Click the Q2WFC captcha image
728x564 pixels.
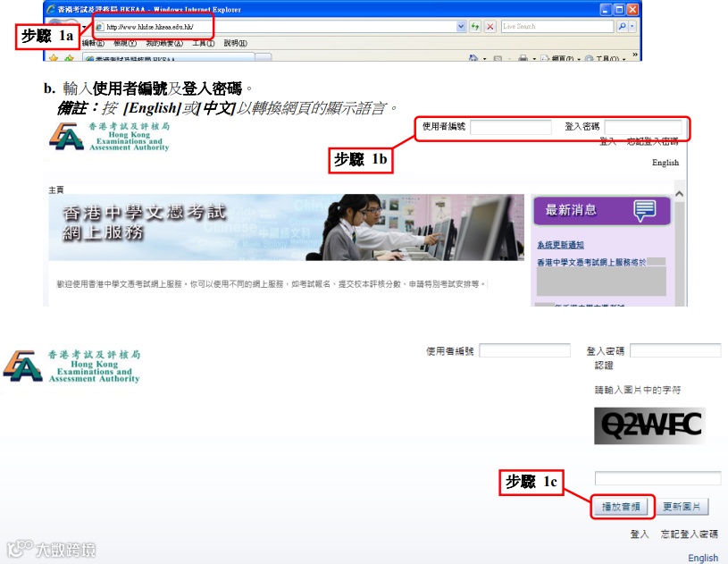click(x=650, y=425)
